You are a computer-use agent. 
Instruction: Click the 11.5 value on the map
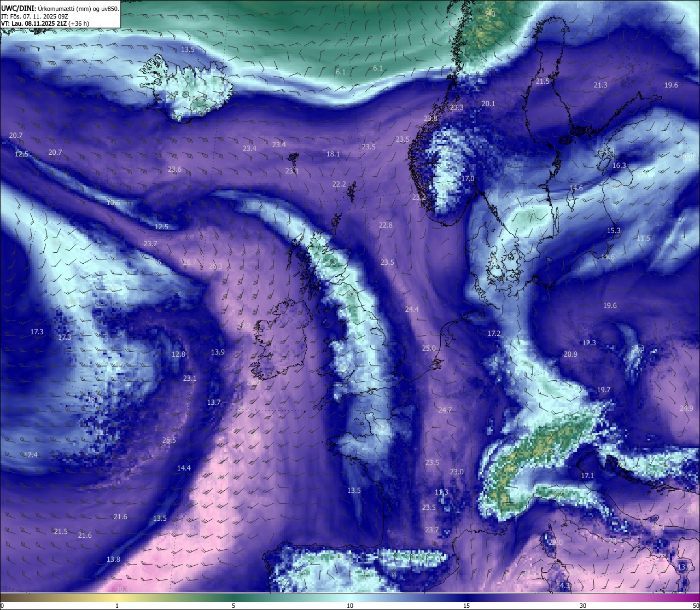[643, 239]
